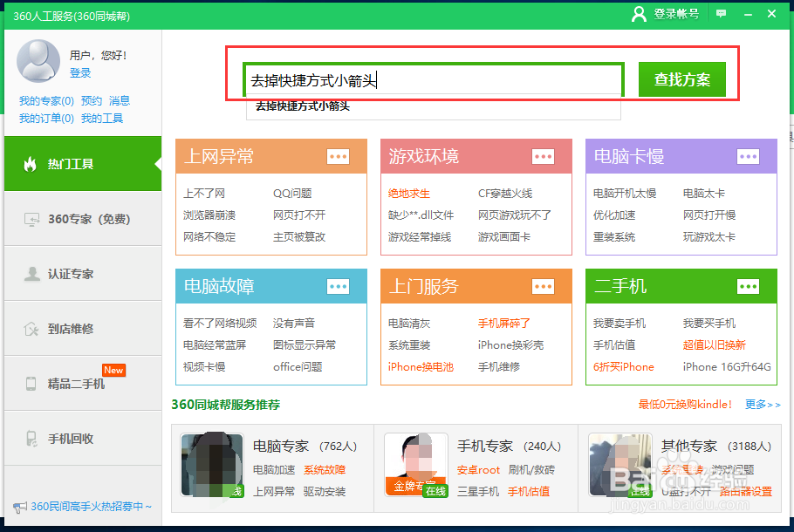The image size is (794, 532).
Task: Go to 精品二手机 sidebar tab
Action: (x=83, y=383)
